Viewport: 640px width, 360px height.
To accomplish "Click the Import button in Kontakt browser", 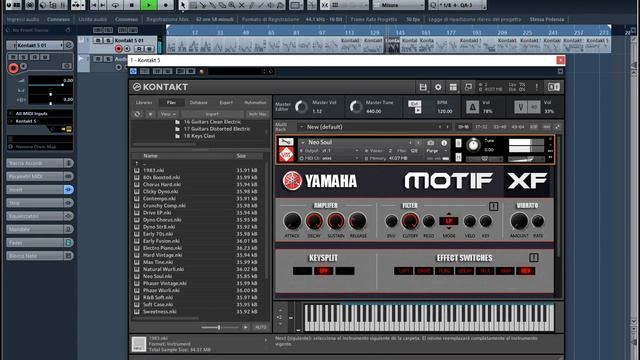I will [x=212, y=114].
